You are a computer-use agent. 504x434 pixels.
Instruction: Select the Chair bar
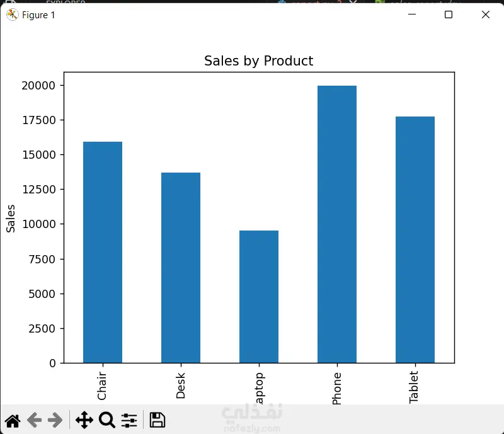tap(103, 252)
